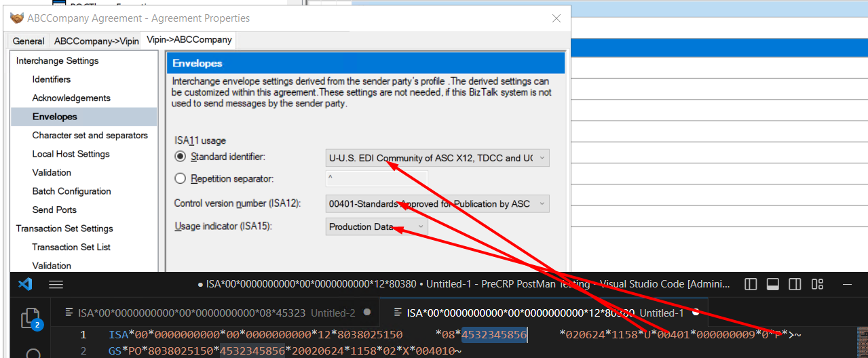
Task: Click the Envelopes section header
Action: [x=366, y=63]
